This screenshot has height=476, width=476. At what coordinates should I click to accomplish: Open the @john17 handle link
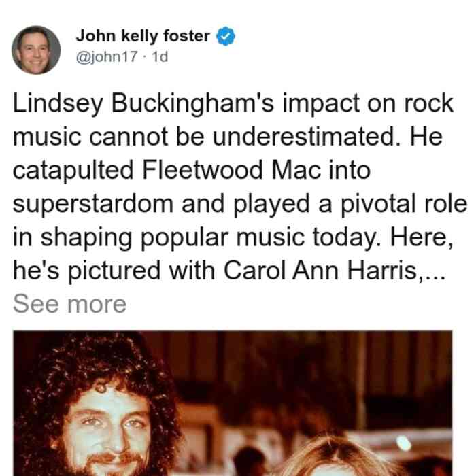[x=107, y=56]
